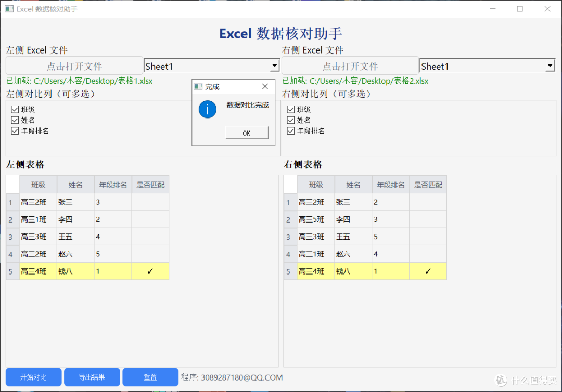
Task: Click 王五 cell in left table
Action: pos(75,237)
